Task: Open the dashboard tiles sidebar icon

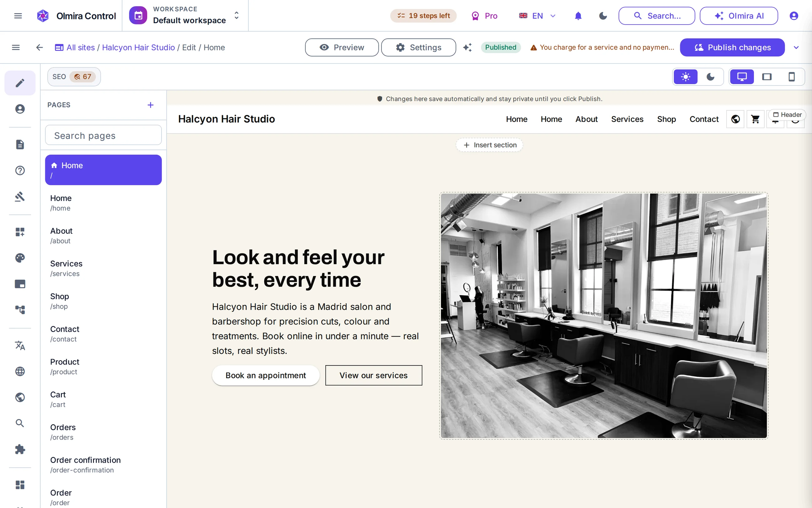Action: pyautogui.click(x=20, y=485)
